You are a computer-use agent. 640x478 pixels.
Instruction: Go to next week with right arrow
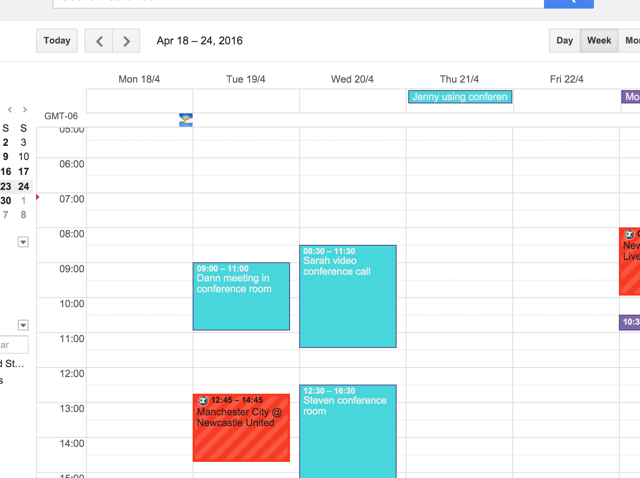(126, 41)
